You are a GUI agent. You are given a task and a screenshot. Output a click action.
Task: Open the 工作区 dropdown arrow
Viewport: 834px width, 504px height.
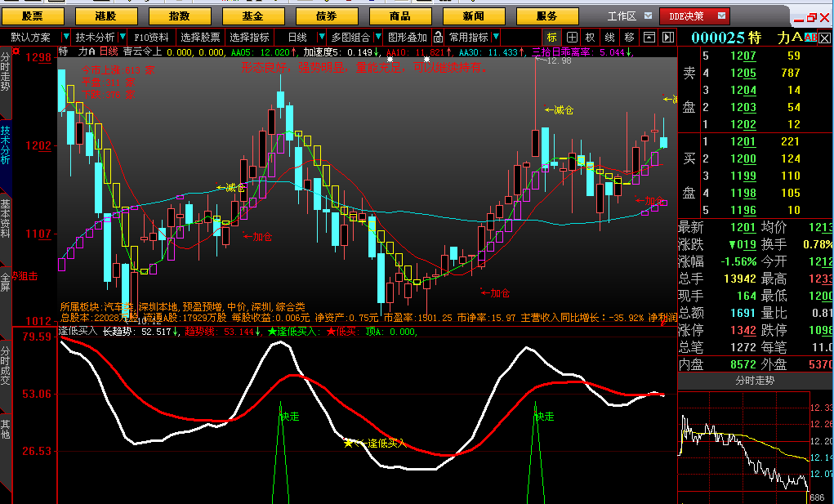click(x=648, y=16)
